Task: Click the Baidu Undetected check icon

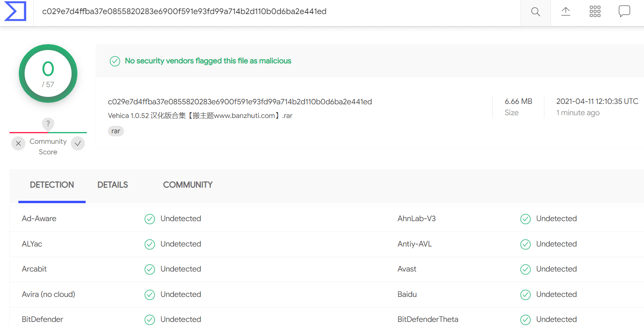Action: point(526,295)
